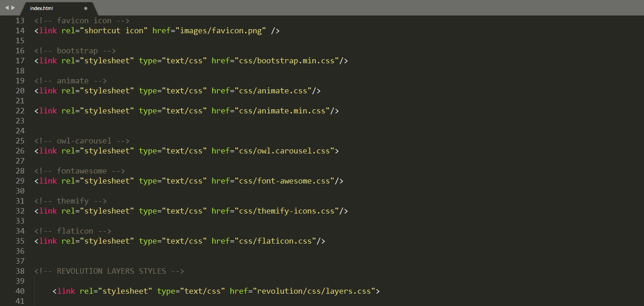Click line number 14 in gutter
This screenshot has width=644, height=306.
pyautogui.click(x=20, y=31)
